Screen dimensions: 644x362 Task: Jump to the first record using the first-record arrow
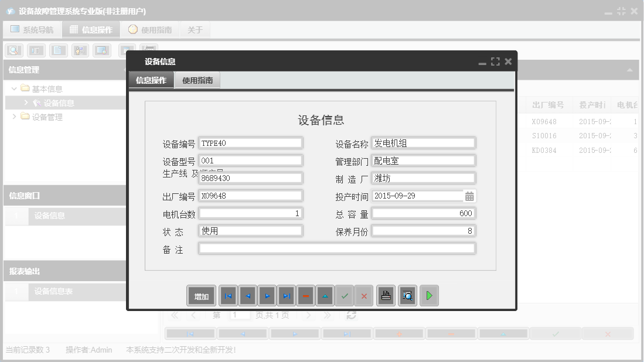coord(228,296)
